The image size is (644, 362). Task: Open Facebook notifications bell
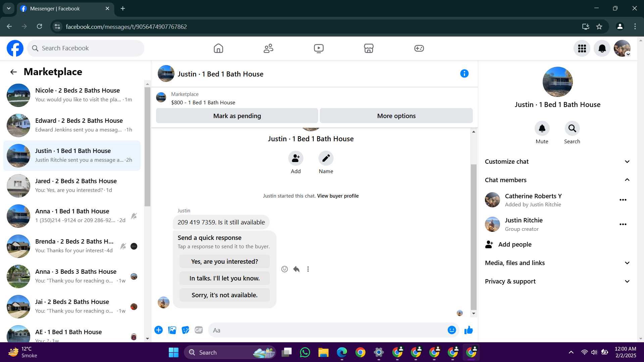(x=602, y=48)
